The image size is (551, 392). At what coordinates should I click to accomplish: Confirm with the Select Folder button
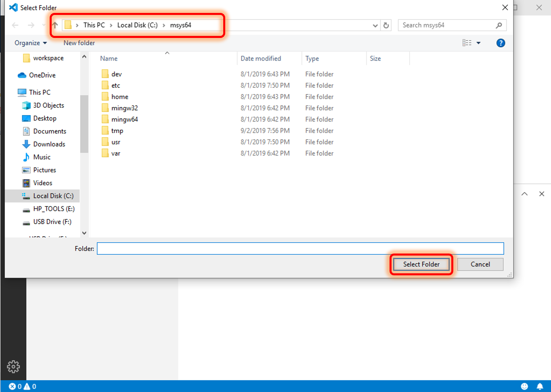(x=421, y=264)
